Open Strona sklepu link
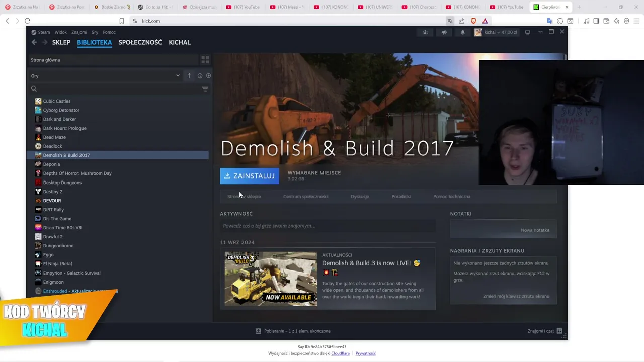 point(244,196)
